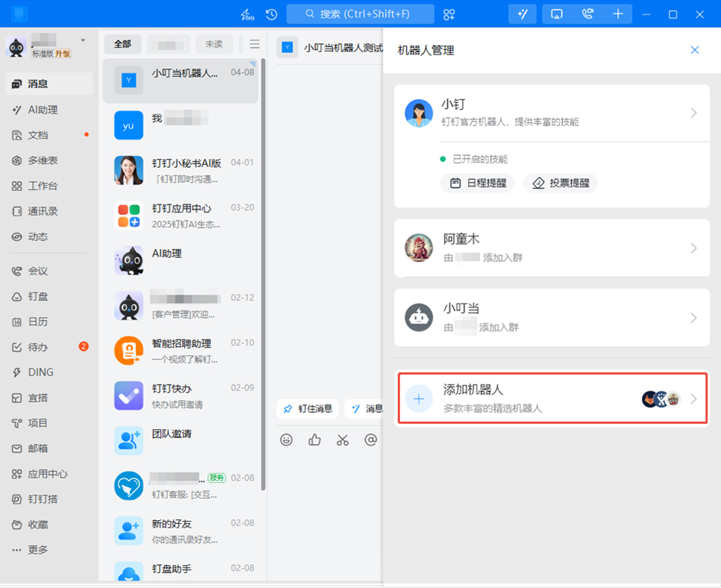Click the call phone icon in title bar
This screenshot has height=588, width=721.
(x=587, y=14)
